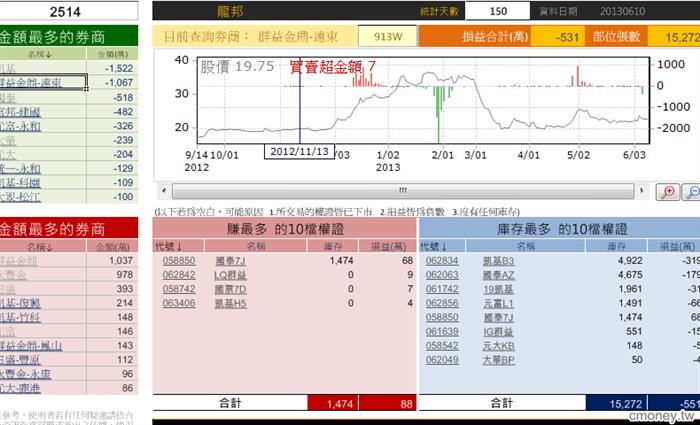Image resolution: width=700 pixels, height=425 pixels.
Task: Open the 大華BP warrant name link
Action: pyautogui.click(x=499, y=360)
